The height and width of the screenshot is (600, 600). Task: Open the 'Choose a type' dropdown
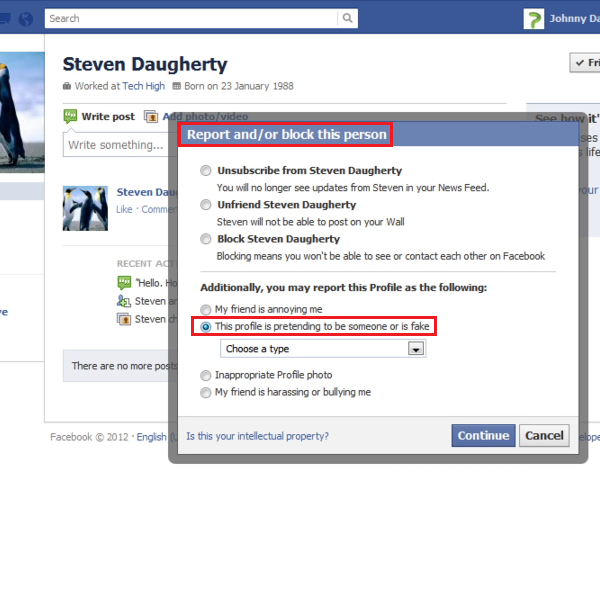tap(323, 349)
